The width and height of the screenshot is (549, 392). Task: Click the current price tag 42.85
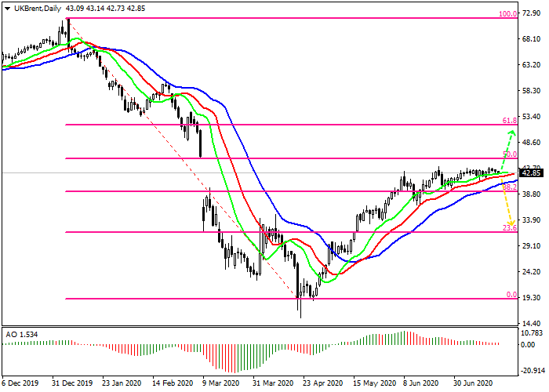(x=532, y=173)
